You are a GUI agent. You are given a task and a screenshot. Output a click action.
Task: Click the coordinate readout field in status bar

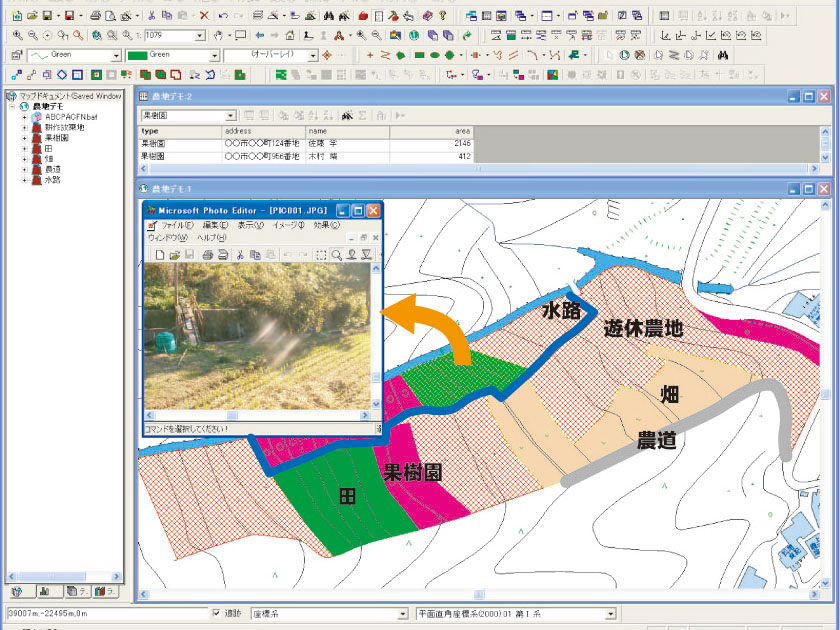(107, 613)
